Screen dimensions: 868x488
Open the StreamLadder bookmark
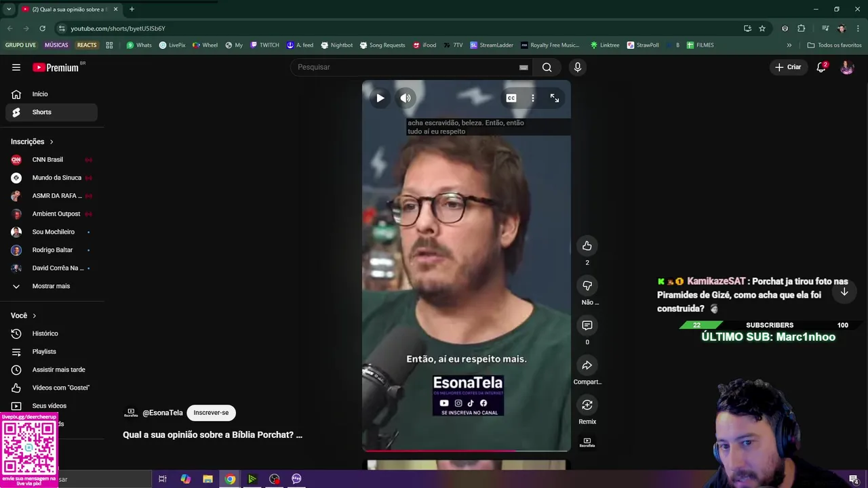pos(492,45)
